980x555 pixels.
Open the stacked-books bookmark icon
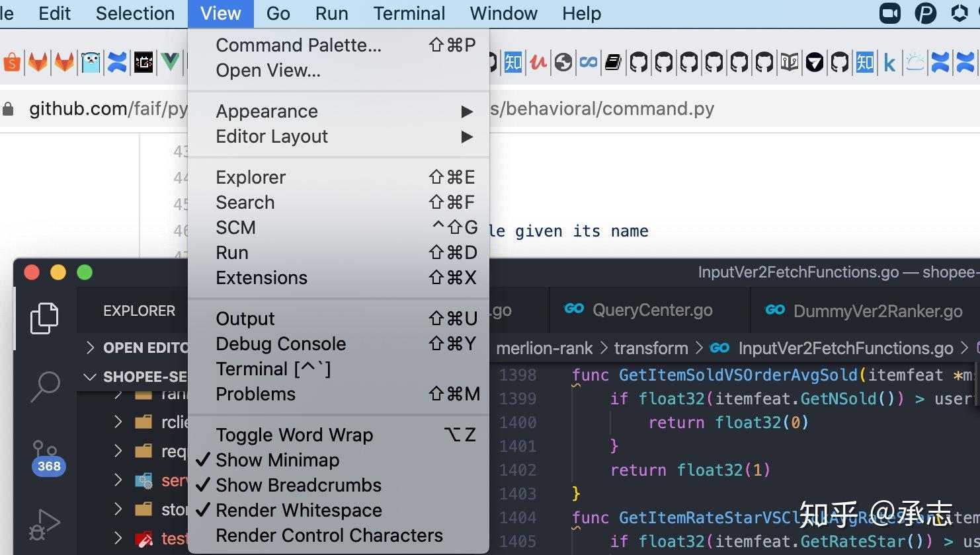pos(613,63)
